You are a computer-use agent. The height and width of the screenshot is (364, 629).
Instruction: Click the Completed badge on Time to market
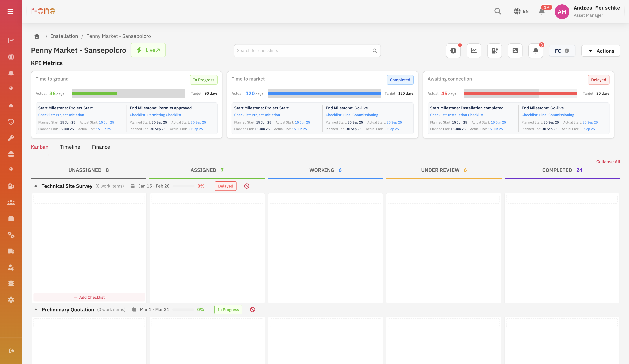pyautogui.click(x=400, y=80)
